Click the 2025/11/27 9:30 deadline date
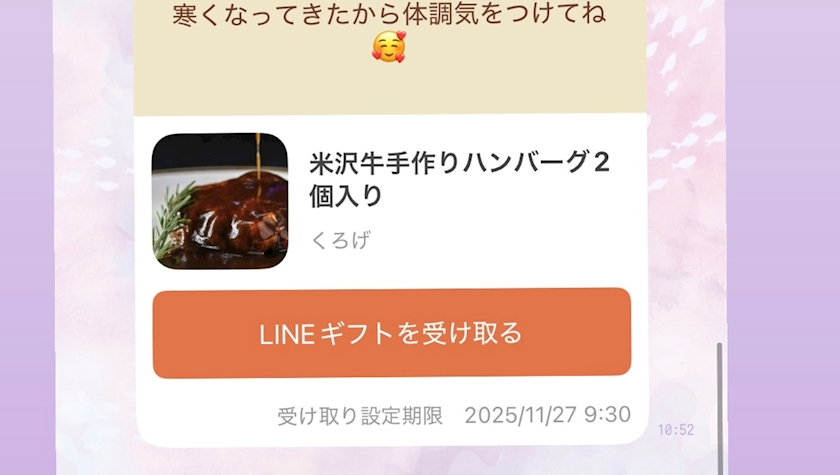The width and height of the screenshot is (840, 475). [548, 415]
